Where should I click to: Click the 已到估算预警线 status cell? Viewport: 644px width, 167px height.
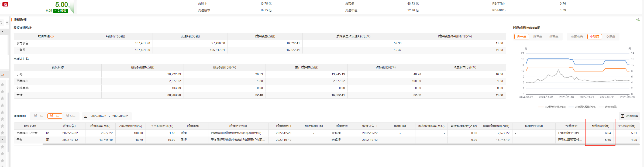tap(570, 140)
